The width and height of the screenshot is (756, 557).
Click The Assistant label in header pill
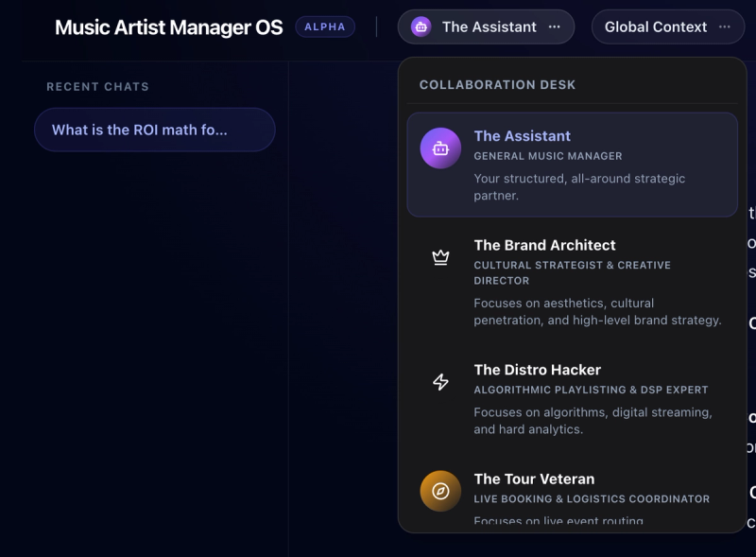tap(490, 27)
